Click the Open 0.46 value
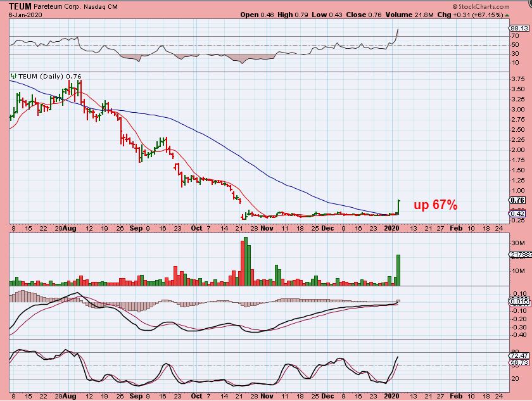 click(x=257, y=15)
